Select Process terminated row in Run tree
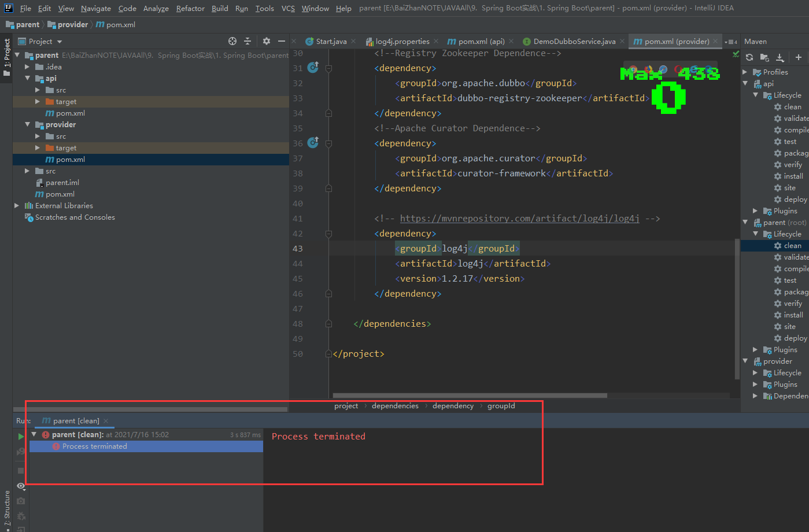This screenshot has width=809, height=532. [146, 446]
